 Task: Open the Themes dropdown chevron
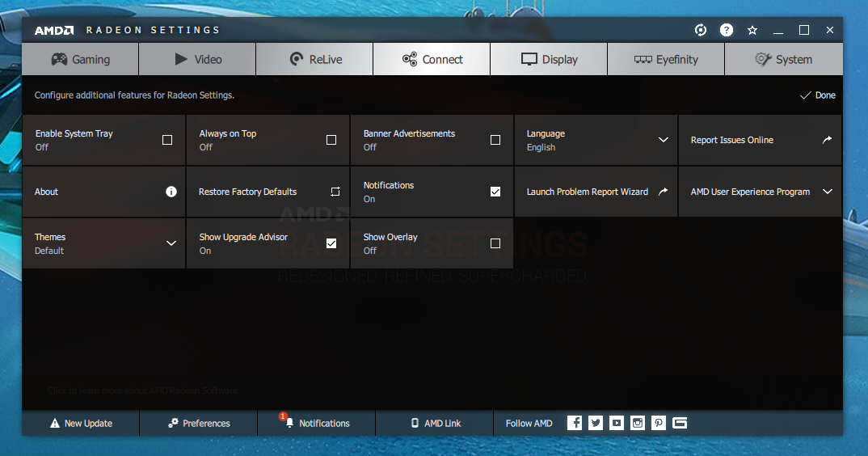coord(171,243)
